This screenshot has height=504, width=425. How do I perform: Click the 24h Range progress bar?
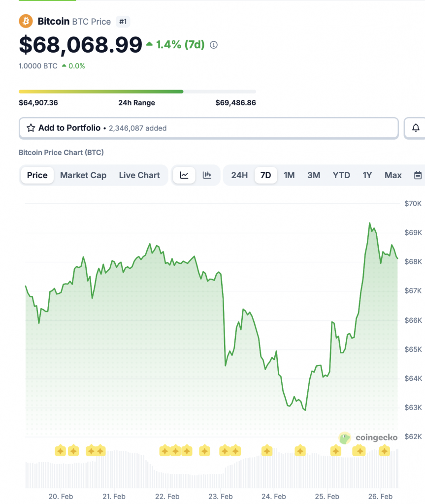coord(137,92)
